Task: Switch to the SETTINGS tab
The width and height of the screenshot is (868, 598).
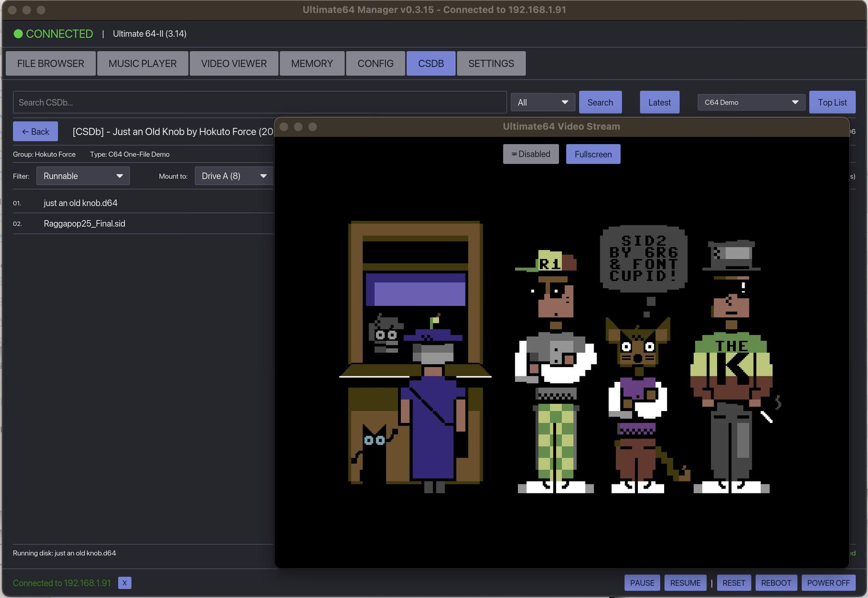Action: [x=491, y=64]
